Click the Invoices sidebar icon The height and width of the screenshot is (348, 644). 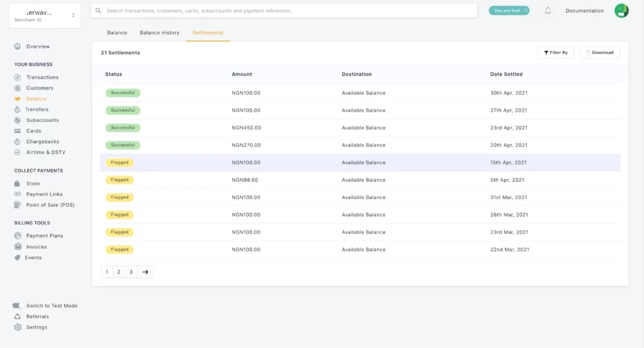18,247
